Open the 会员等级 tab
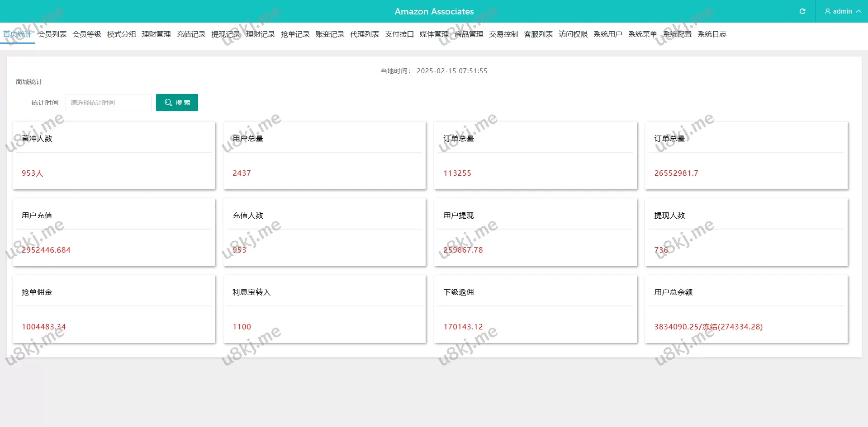Viewport: 868px width, 427px height. click(x=87, y=34)
